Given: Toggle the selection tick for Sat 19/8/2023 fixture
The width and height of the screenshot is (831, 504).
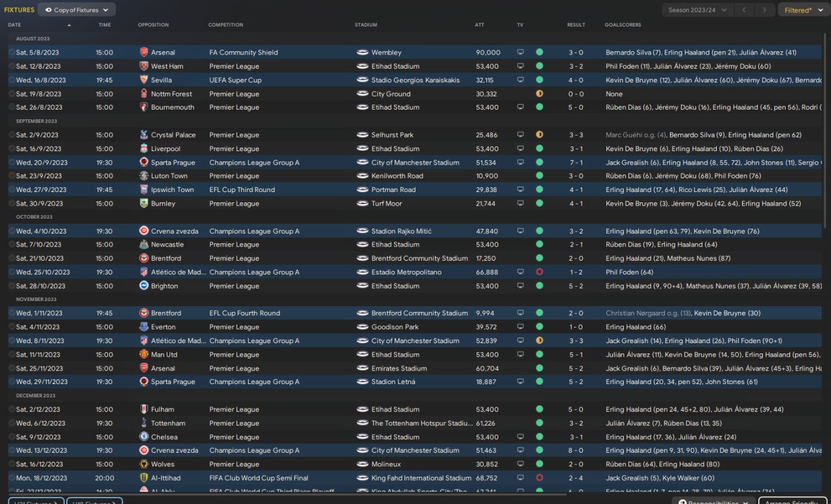Looking at the screenshot, I should coord(12,94).
